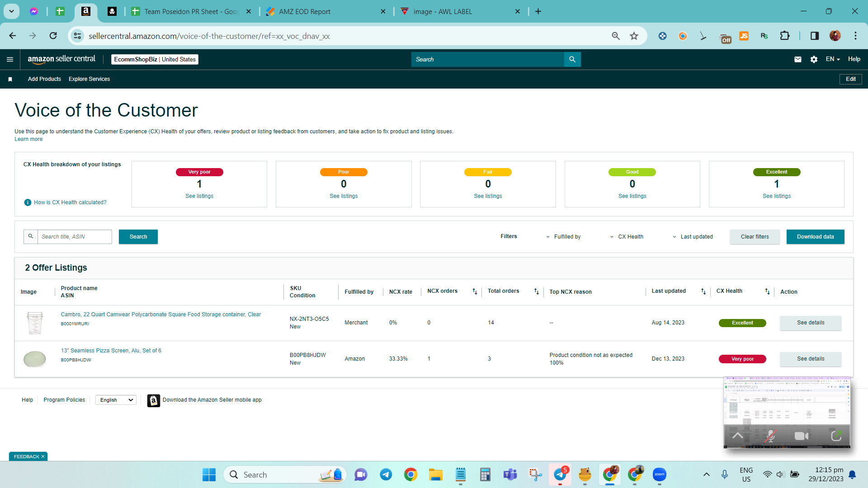Click the teal Search button for listings
This screenshot has width=868, height=488.
pos(138,237)
